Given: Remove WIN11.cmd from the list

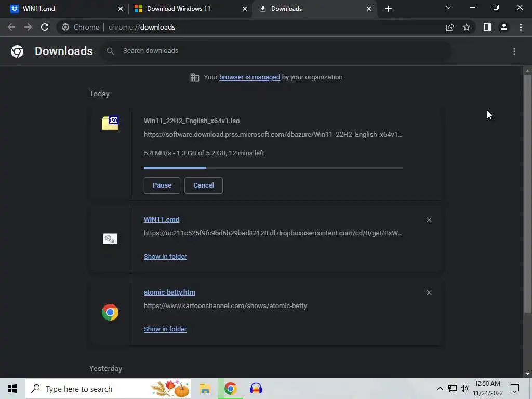Looking at the screenshot, I should click(x=429, y=220).
